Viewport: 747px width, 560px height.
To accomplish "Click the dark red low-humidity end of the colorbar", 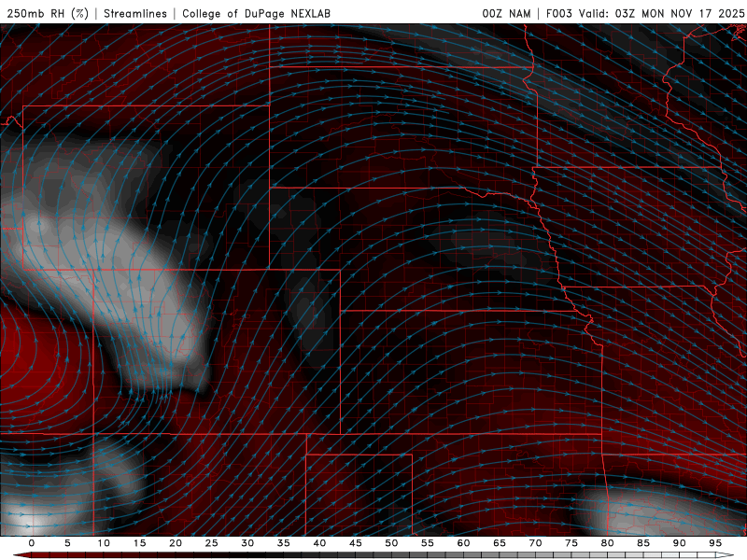I will tap(22, 555).
